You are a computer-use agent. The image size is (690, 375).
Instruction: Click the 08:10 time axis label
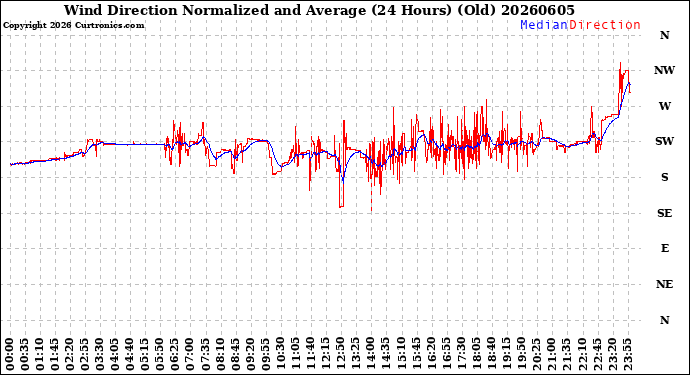(220, 354)
